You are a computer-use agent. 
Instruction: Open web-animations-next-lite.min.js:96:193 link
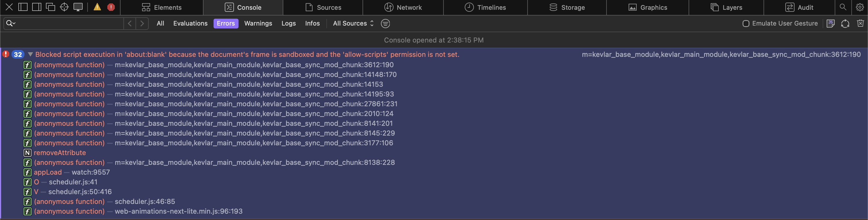(x=179, y=211)
